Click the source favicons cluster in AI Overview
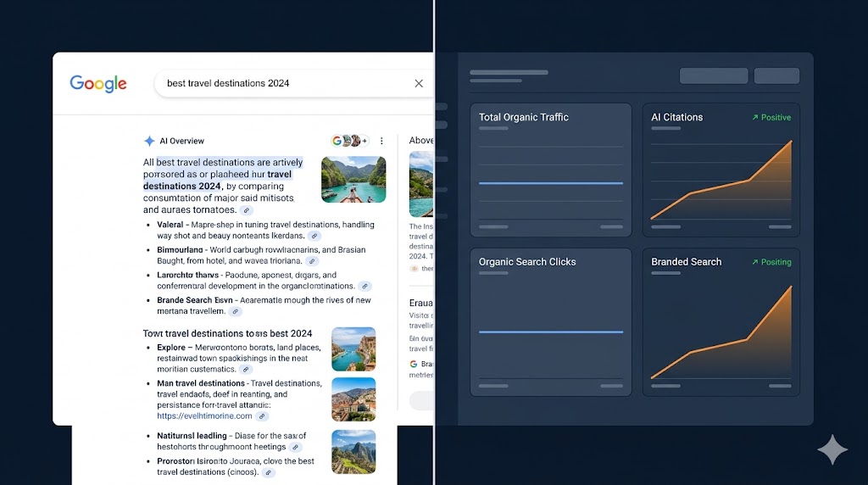This screenshot has width=868, height=485. pyautogui.click(x=350, y=141)
